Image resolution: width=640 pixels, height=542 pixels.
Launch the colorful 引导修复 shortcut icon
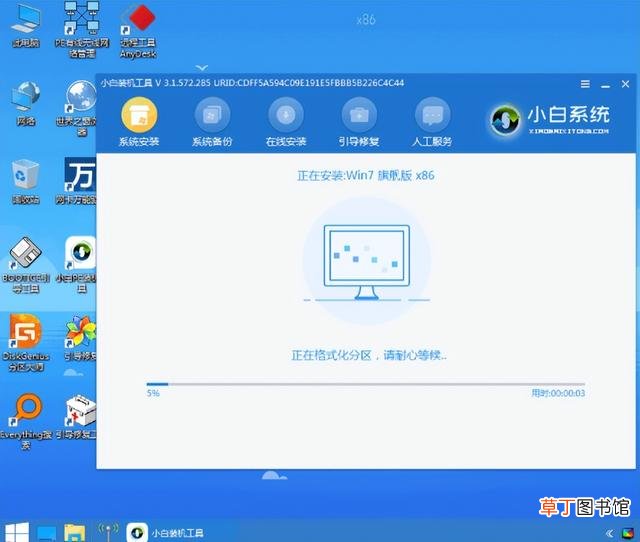click(81, 338)
